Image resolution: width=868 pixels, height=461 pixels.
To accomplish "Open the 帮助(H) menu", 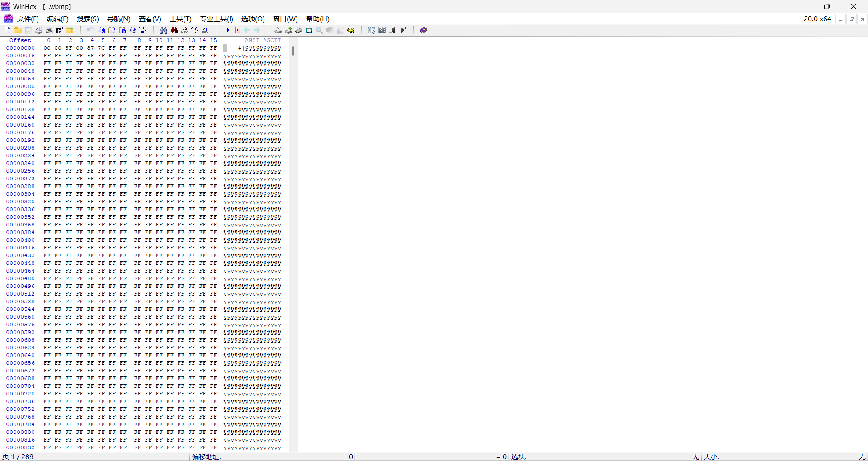I will coord(318,19).
